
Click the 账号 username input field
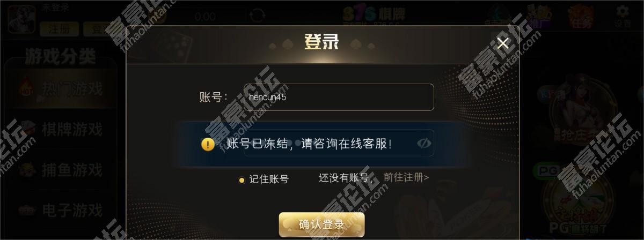[x=339, y=97]
